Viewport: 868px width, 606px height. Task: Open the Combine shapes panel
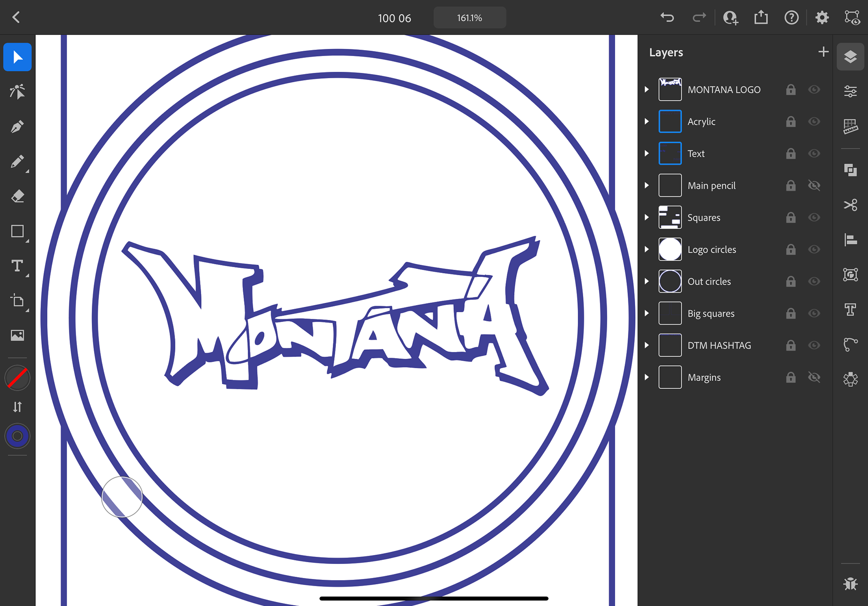click(x=850, y=170)
